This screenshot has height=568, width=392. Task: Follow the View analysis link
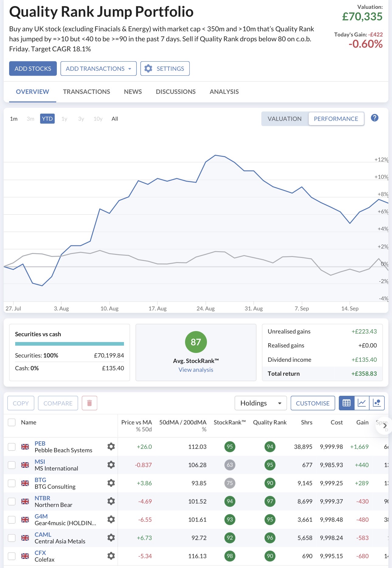196,370
